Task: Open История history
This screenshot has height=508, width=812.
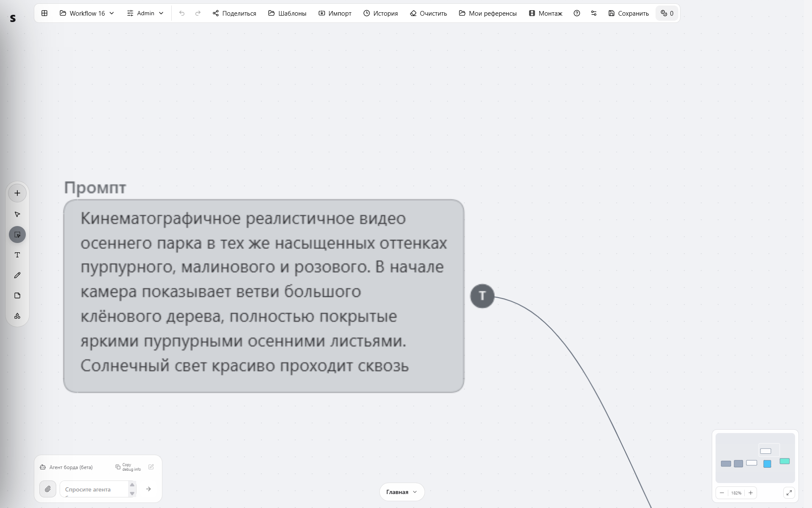Action: (x=381, y=13)
